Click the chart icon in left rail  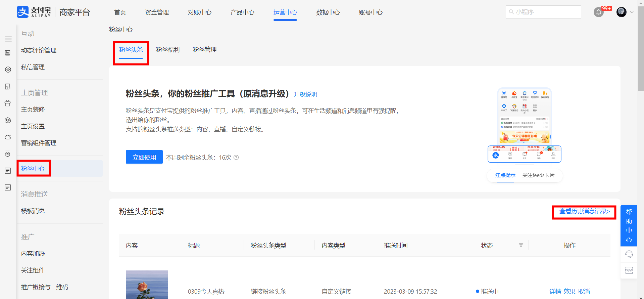point(8,53)
